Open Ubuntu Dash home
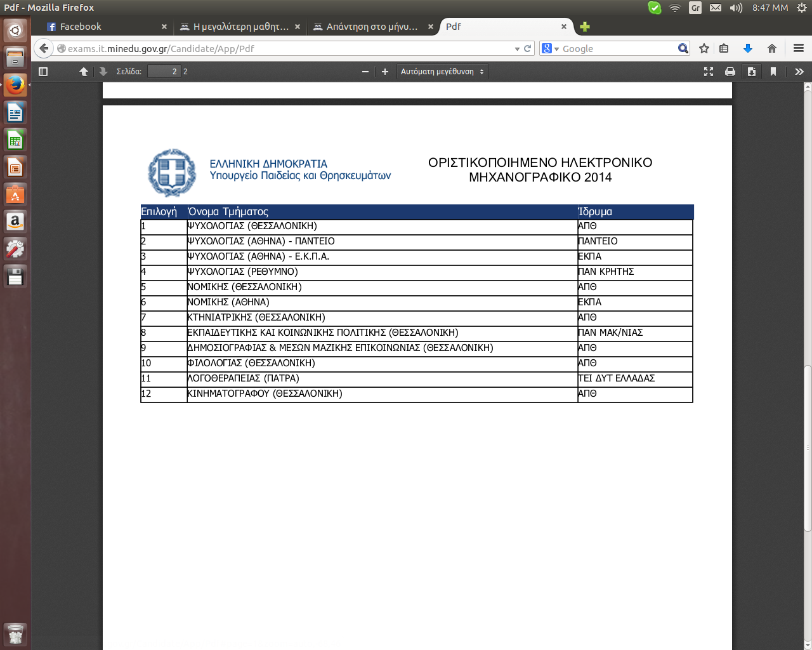812x650 pixels. click(15, 30)
